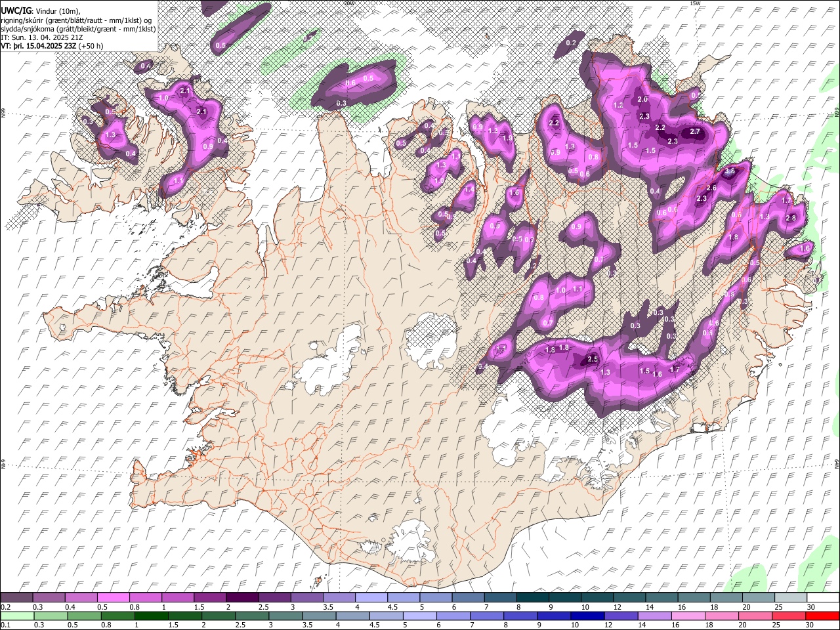This screenshot has height=630, width=840.
Task: Pick the pale lavender-blue swatch between 4 and 4.5
Action: pos(371,598)
